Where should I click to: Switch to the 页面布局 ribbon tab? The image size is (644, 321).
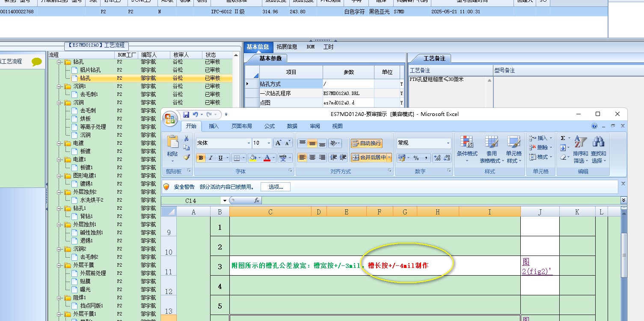click(x=242, y=126)
